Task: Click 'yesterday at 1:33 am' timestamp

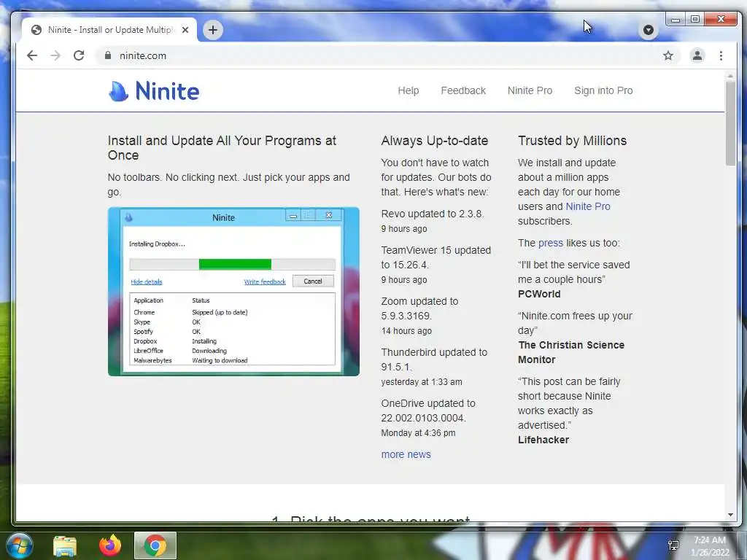Action: click(422, 382)
